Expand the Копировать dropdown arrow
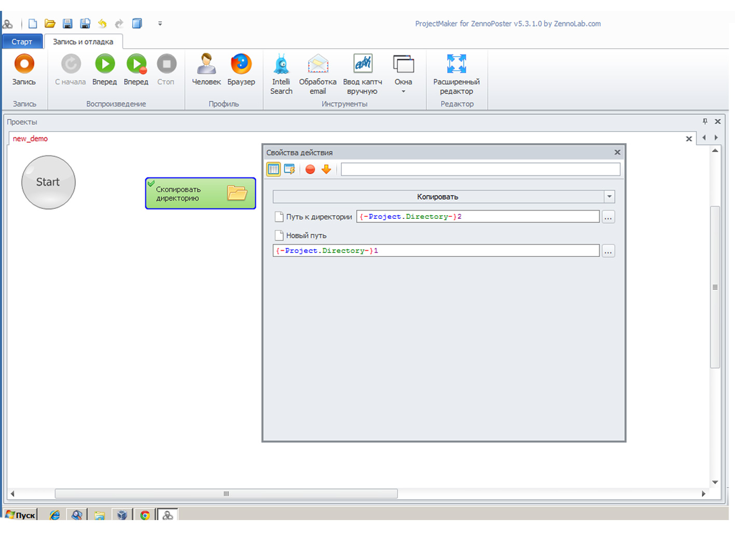This screenshot has height=560, width=735. (x=609, y=197)
